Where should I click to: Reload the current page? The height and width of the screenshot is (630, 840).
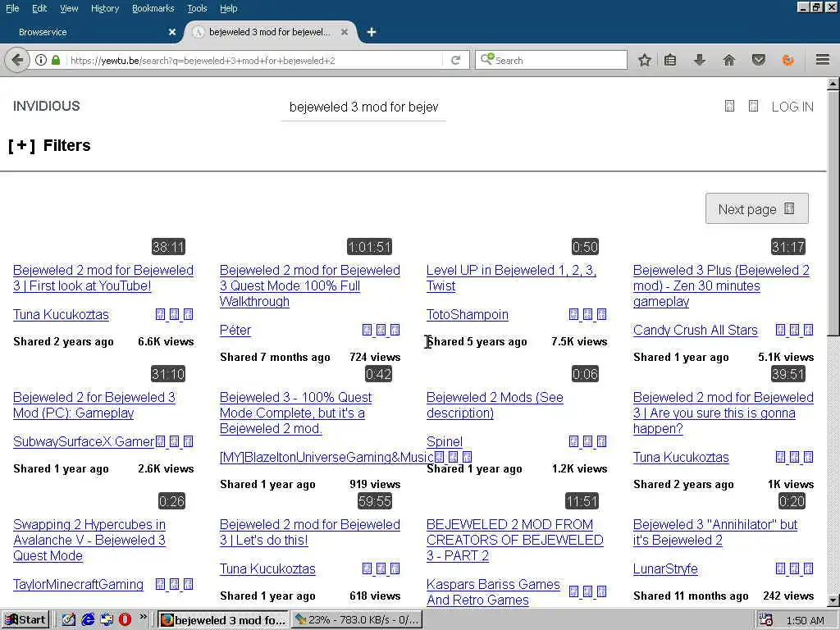pyautogui.click(x=455, y=60)
